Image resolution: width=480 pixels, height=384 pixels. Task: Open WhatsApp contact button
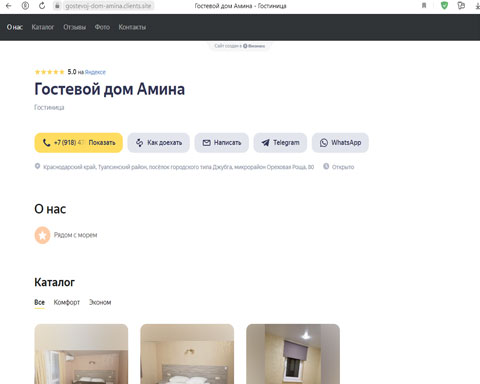point(340,143)
